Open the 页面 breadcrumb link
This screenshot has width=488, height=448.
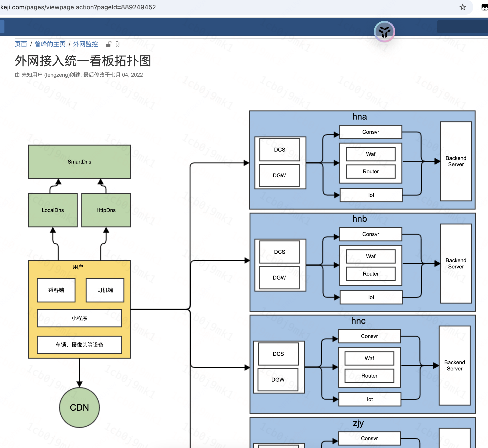point(21,44)
